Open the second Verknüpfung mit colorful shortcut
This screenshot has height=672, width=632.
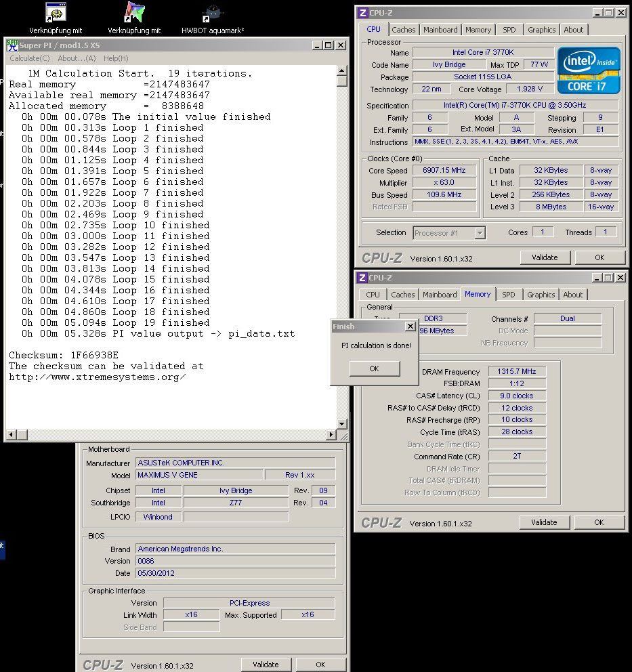coord(134,18)
